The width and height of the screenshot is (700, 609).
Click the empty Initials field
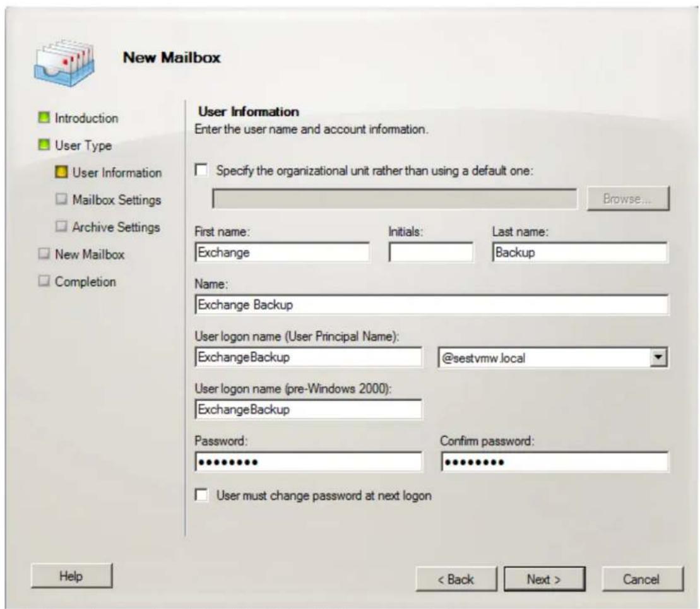click(431, 252)
